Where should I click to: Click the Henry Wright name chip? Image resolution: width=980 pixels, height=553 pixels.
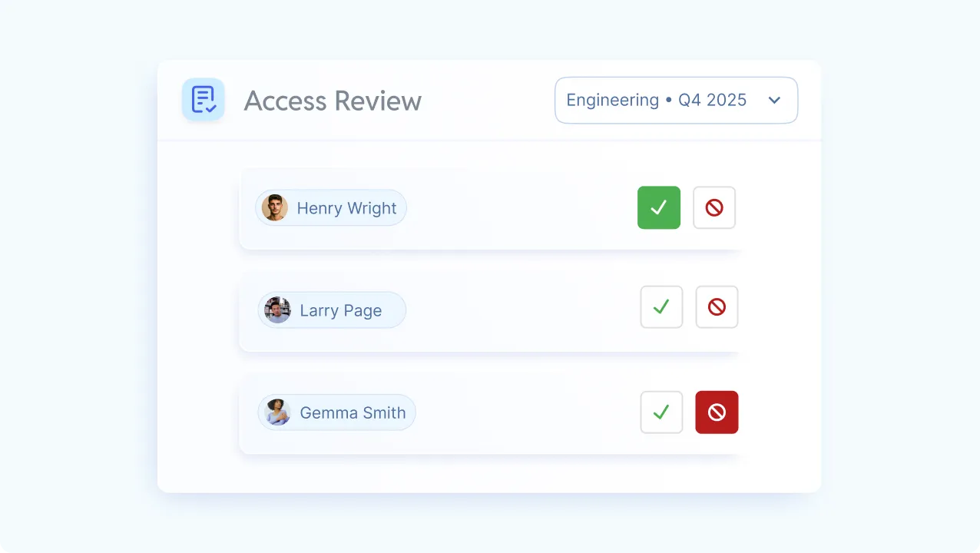pyautogui.click(x=330, y=207)
